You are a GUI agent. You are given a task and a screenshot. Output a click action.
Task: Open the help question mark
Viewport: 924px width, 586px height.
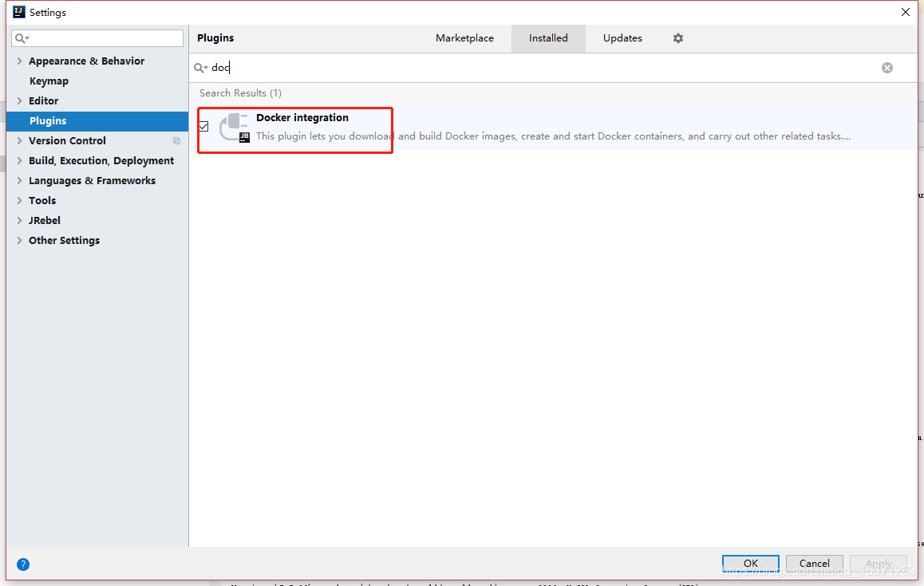[23, 564]
